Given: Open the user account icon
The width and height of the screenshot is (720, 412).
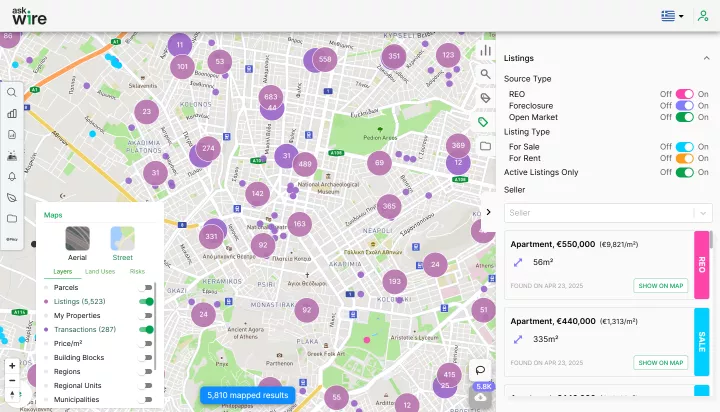Looking at the screenshot, I should (702, 16).
